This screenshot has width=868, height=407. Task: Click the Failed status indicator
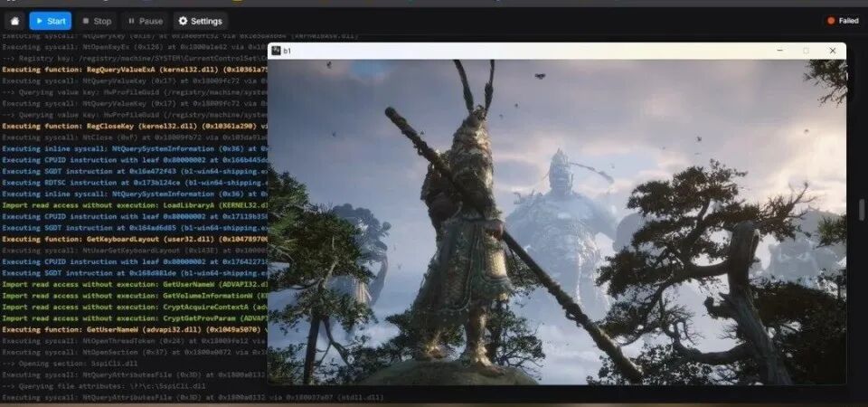click(x=843, y=21)
